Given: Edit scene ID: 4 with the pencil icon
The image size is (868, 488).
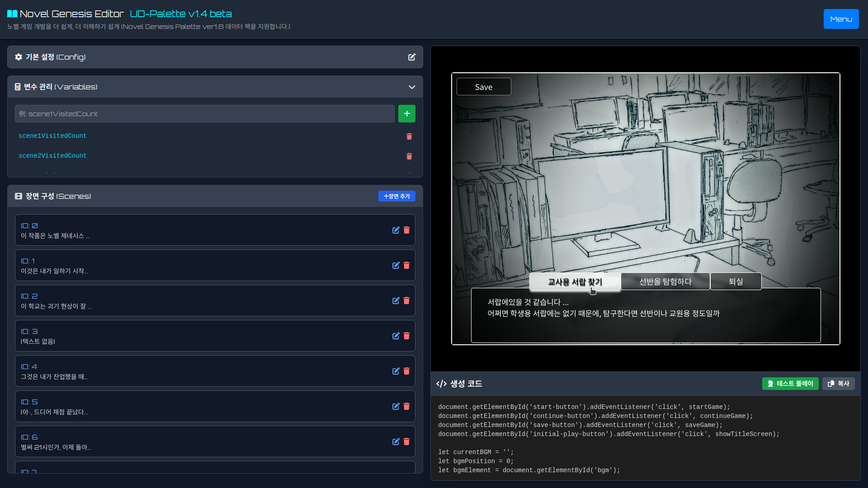Looking at the screenshot, I should pyautogui.click(x=396, y=371).
